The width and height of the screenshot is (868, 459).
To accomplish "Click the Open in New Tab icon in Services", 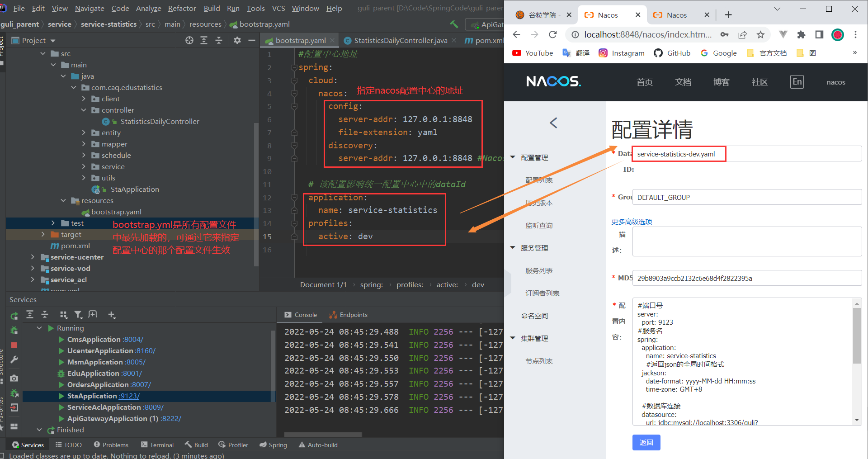I will point(93,315).
